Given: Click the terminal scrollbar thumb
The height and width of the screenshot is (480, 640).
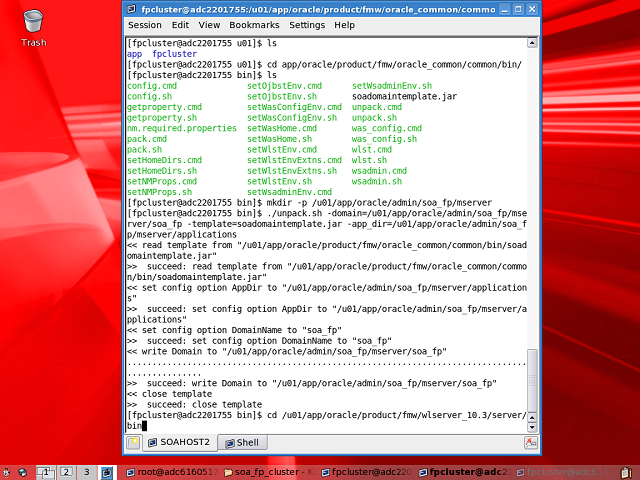Looking at the screenshot, I should click(532, 380).
